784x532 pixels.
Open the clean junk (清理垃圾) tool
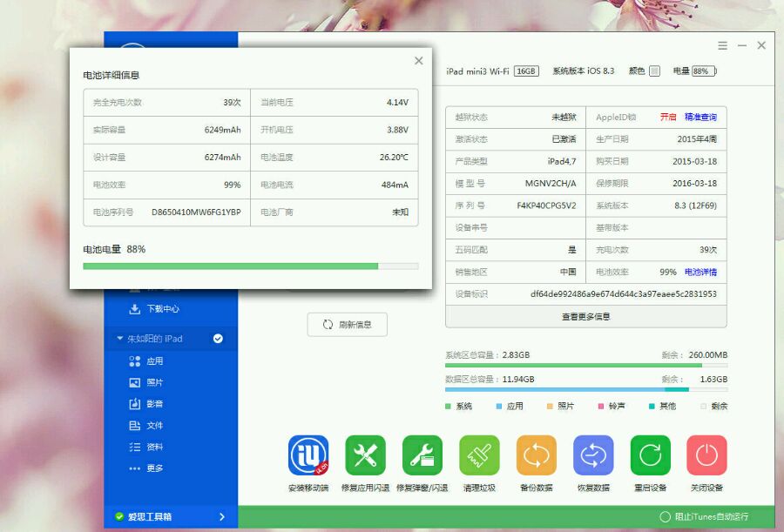coord(479,455)
